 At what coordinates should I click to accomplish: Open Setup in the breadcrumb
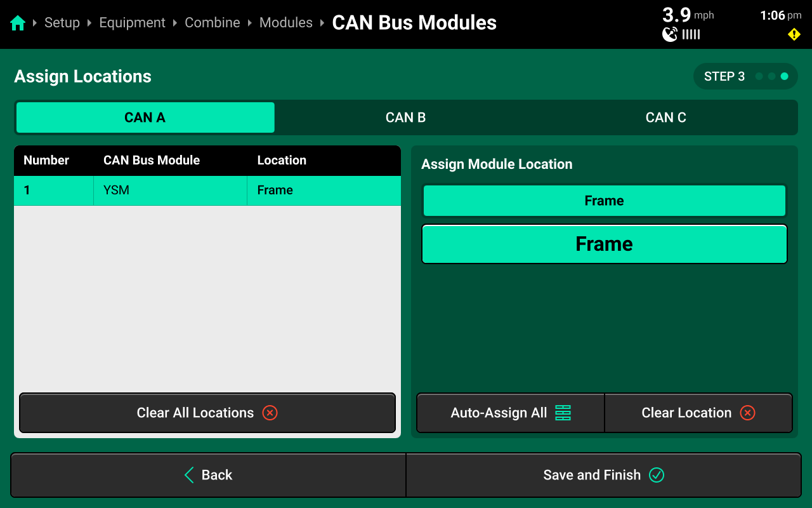pos(62,23)
